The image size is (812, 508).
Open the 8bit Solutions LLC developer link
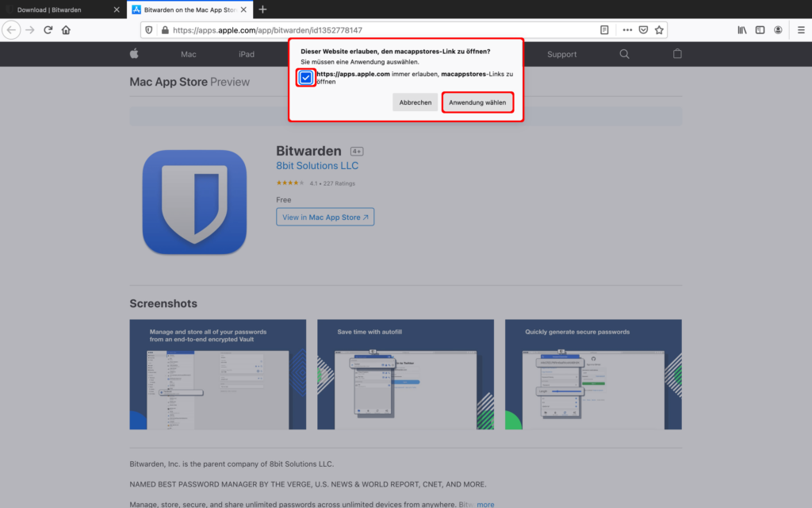[317, 166]
